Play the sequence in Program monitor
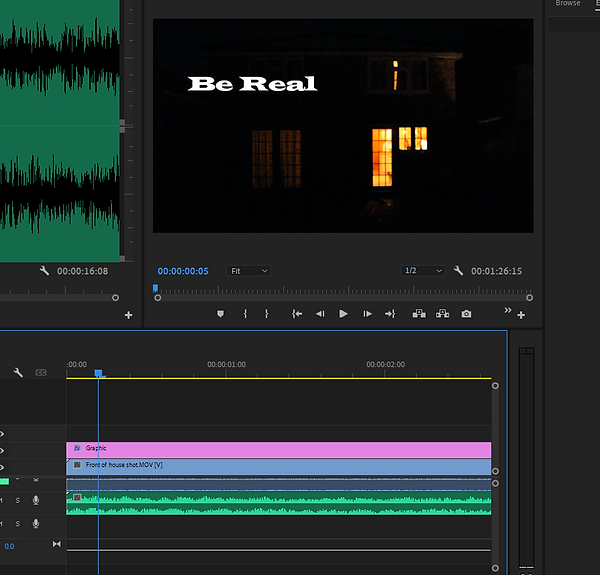This screenshot has width=600, height=575. click(343, 314)
